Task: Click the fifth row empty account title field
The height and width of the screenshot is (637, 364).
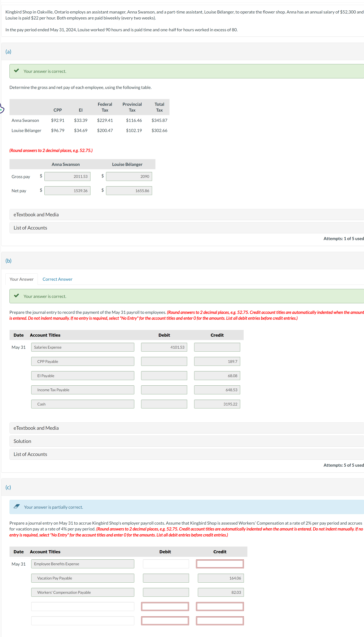Action: coord(82,621)
